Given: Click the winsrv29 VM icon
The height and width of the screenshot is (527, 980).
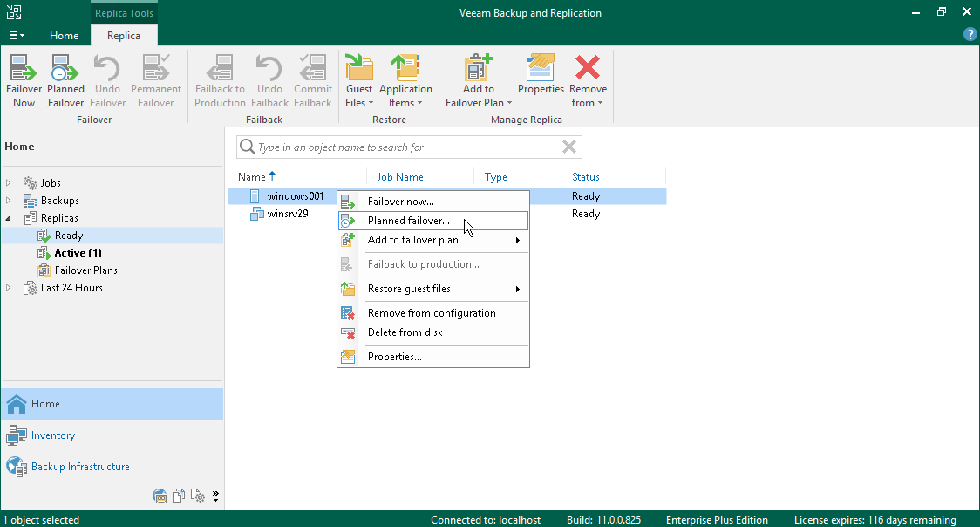Looking at the screenshot, I should (256, 214).
